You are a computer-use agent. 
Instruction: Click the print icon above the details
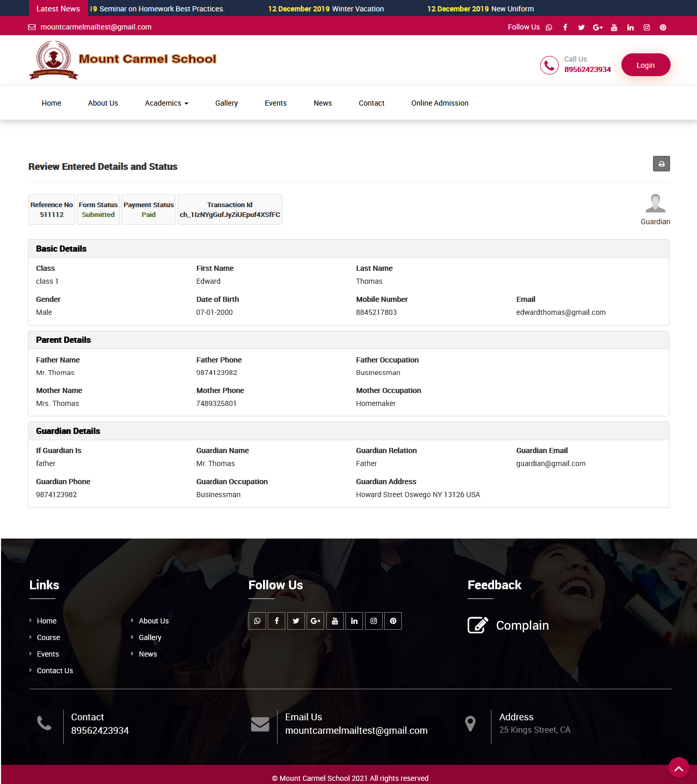661,164
